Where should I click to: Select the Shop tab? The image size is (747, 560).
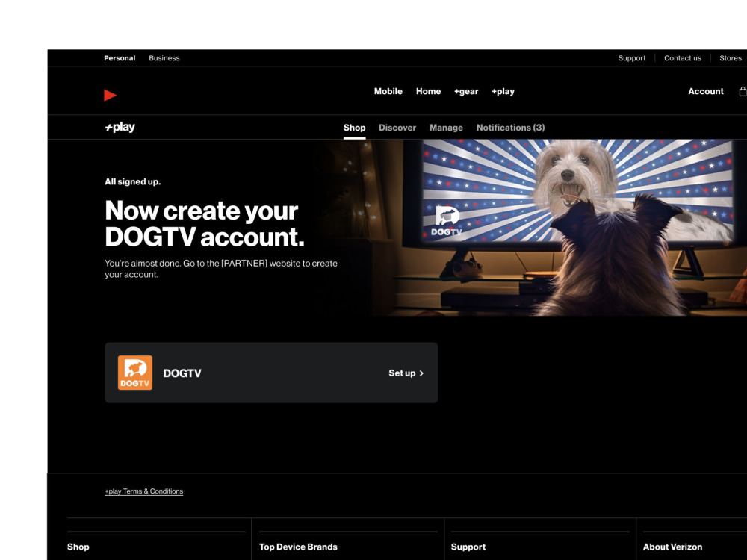(x=354, y=128)
